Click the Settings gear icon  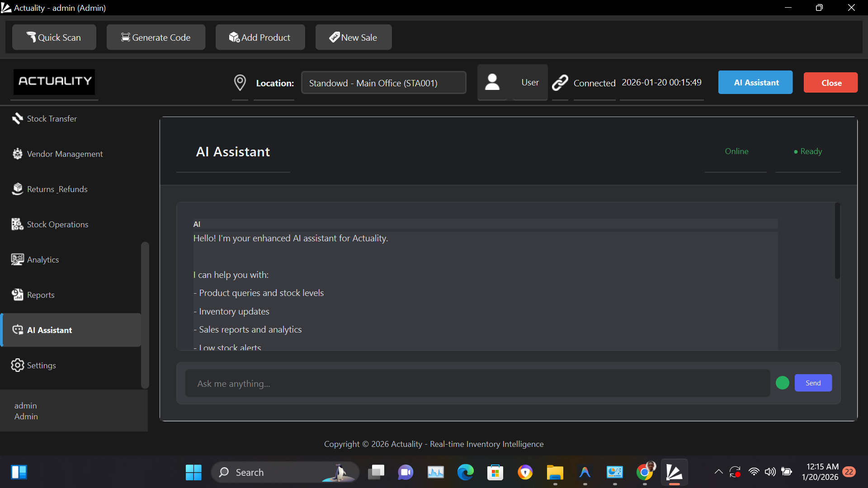point(17,365)
